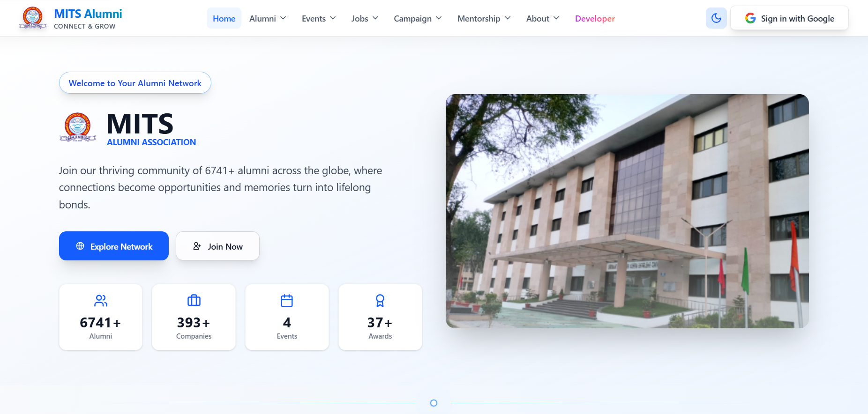Expand the Mentorship dropdown
The height and width of the screenshot is (414, 868).
click(x=484, y=18)
